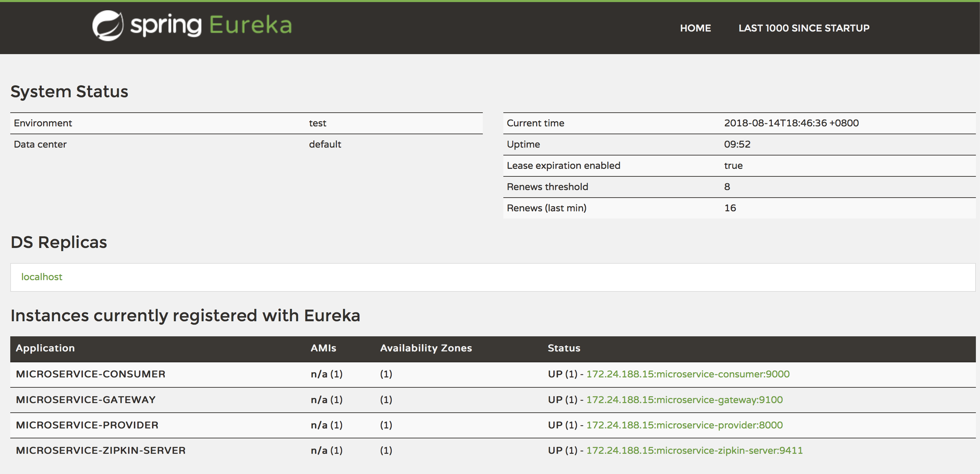The width and height of the screenshot is (980, 474).
Task: Select n/a (1) in the MICROSERVICE-PROVIDER row
Action: (x=326, y=425)
